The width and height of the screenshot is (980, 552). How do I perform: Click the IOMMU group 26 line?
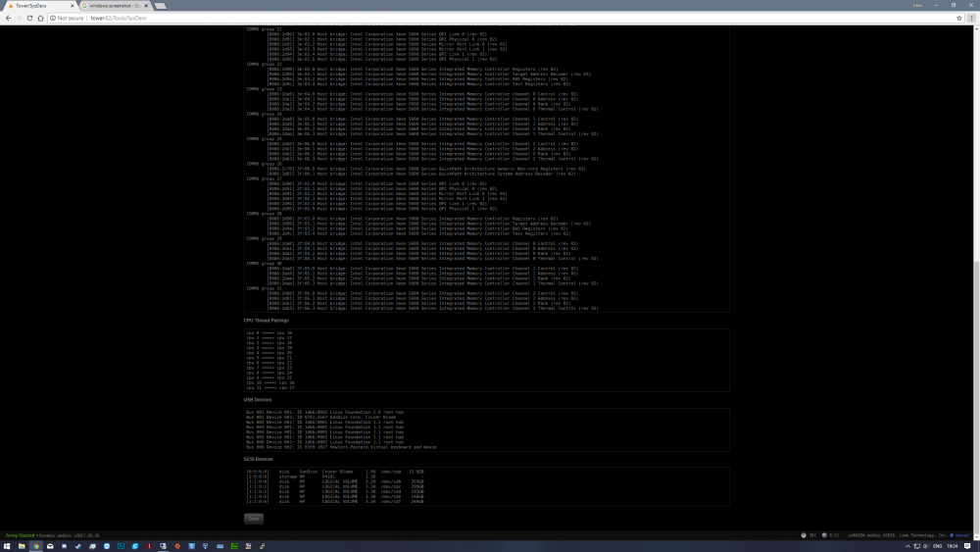click(264, 164)
